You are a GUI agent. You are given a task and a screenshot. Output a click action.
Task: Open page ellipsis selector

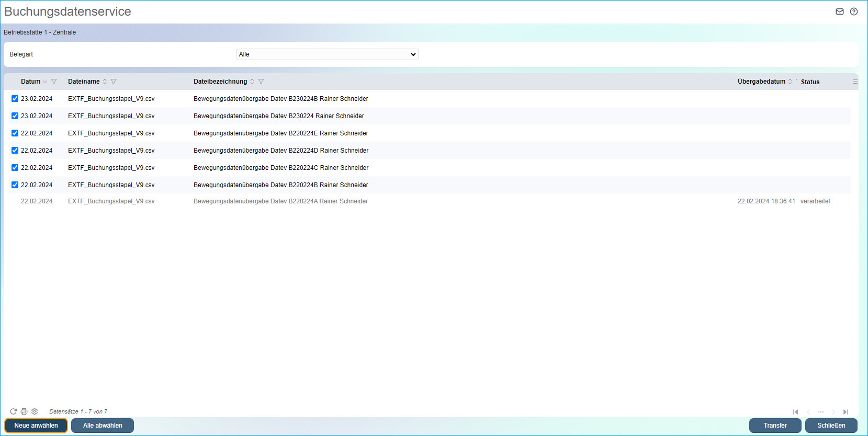pos(821,412)
